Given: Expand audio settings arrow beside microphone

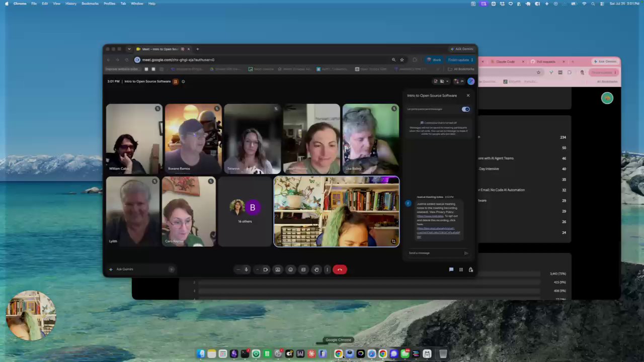Looking at the screenshot, I should point(238,269).
